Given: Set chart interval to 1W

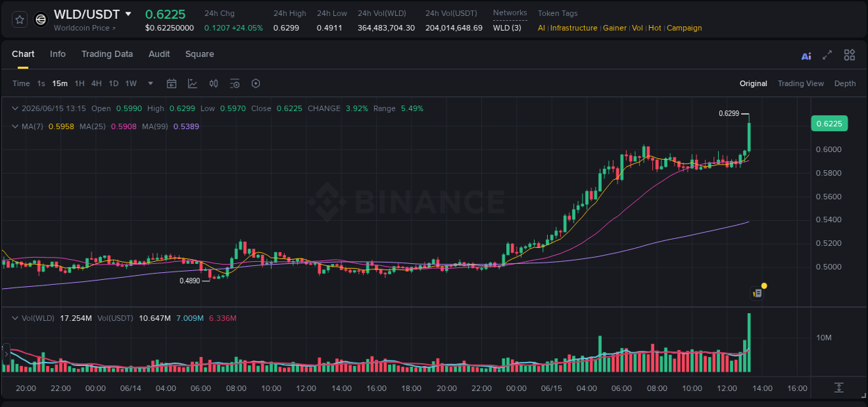Looking at the screenshot, I should (x=131, y=83).
